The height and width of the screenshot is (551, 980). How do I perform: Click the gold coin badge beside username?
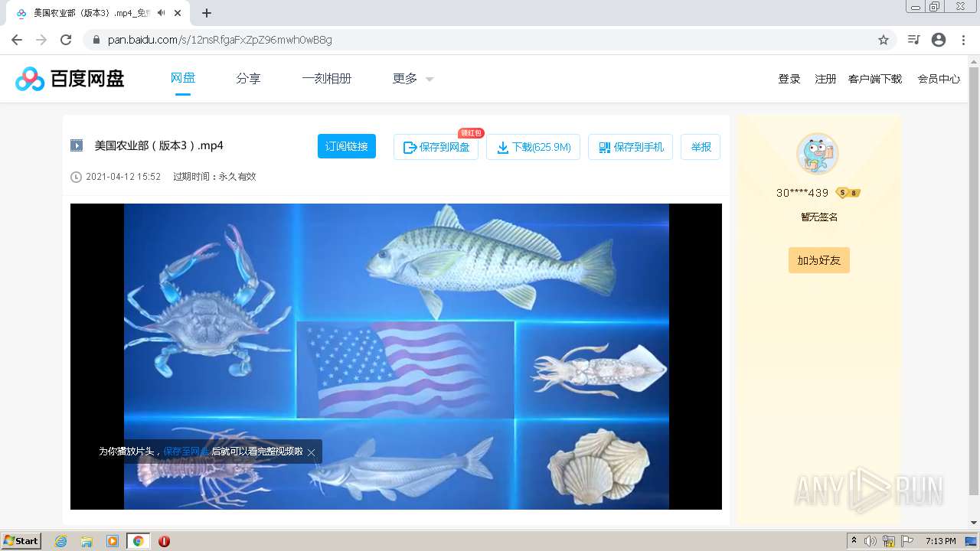848,193
